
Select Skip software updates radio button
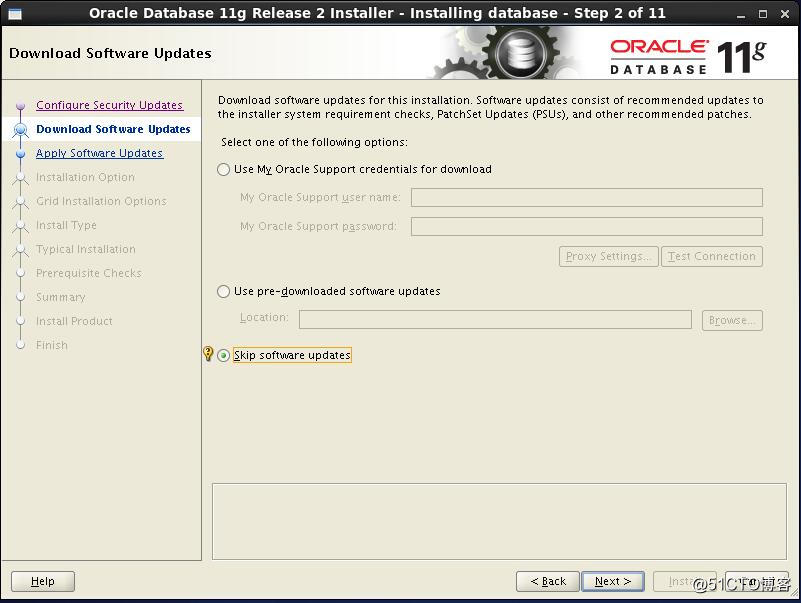pos(223,355)
